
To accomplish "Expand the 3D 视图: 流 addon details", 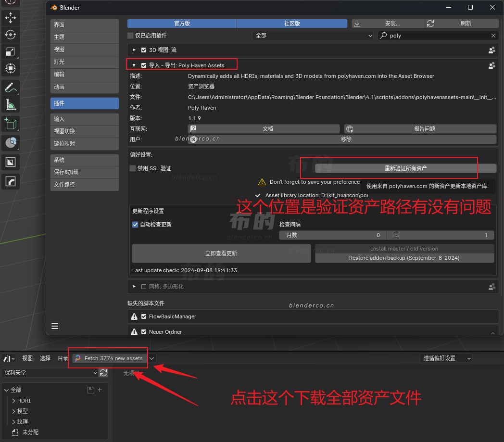I will pyautogui.click(x=134, y=50).
